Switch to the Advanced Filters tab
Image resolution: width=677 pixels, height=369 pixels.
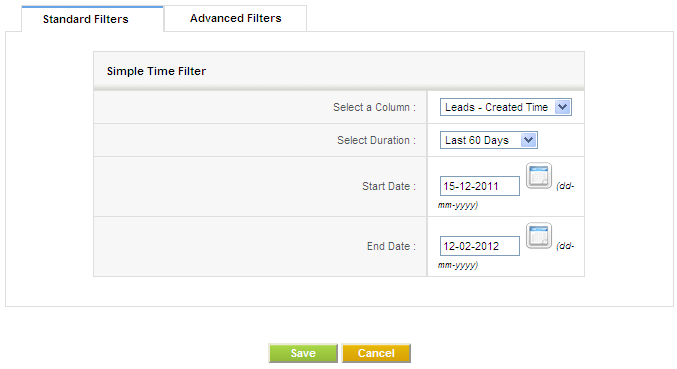235,18
